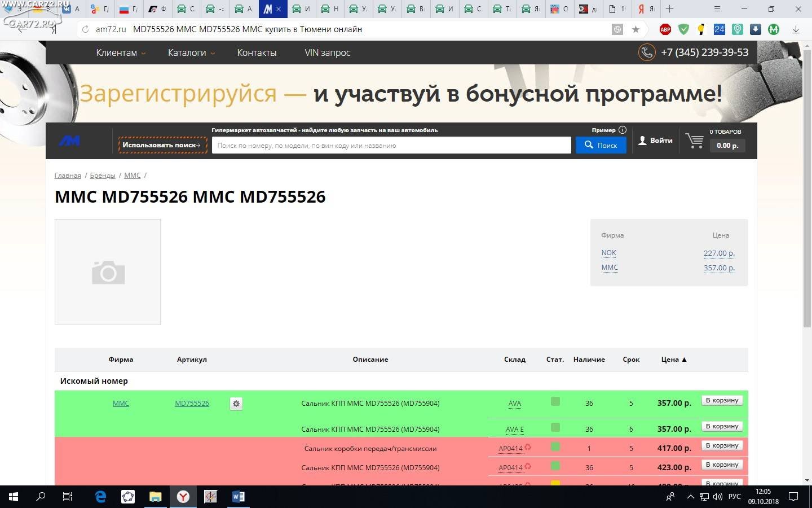Click the info icon next to Пример

pos(623,130)
